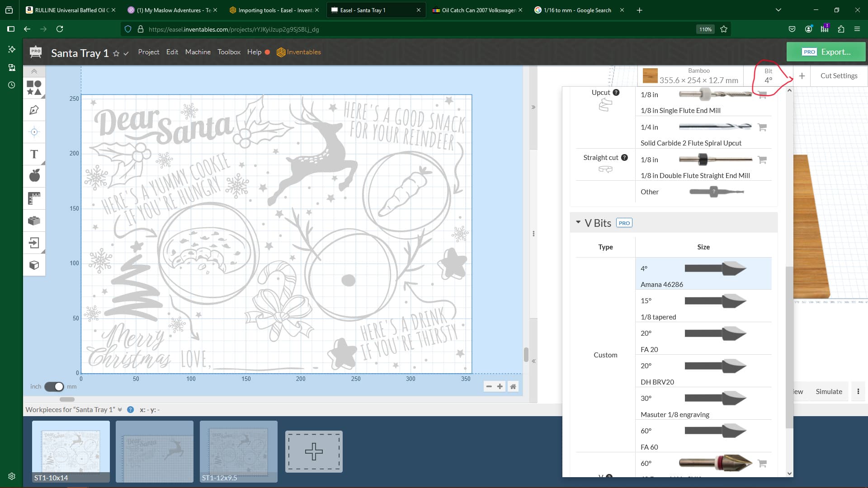The image size is (868, 488).
Task: Star the Santa Tray 1 project
Action: (x=116, y=53)
